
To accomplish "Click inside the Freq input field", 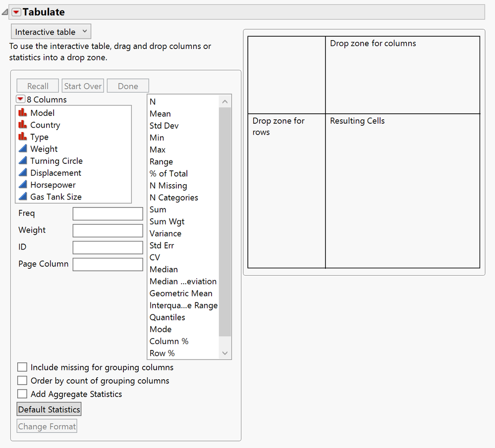I will click(108, 213).
